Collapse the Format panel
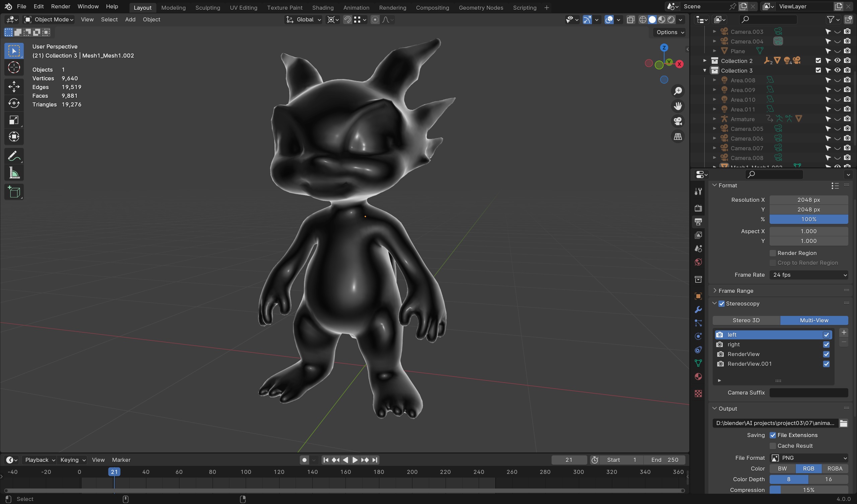857x504 pixels. (715, 185)
